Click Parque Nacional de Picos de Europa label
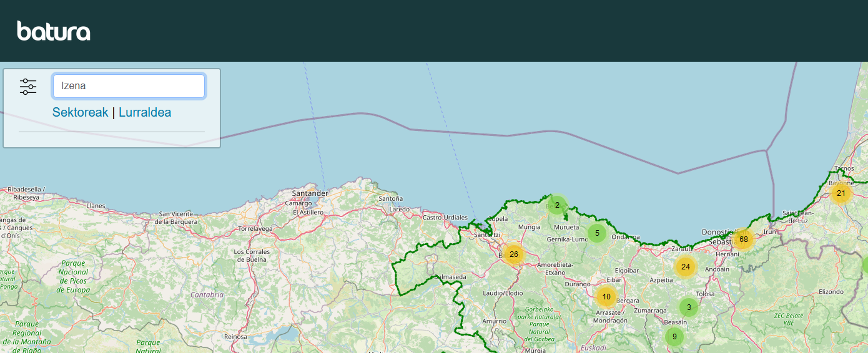 pos(74,276)
